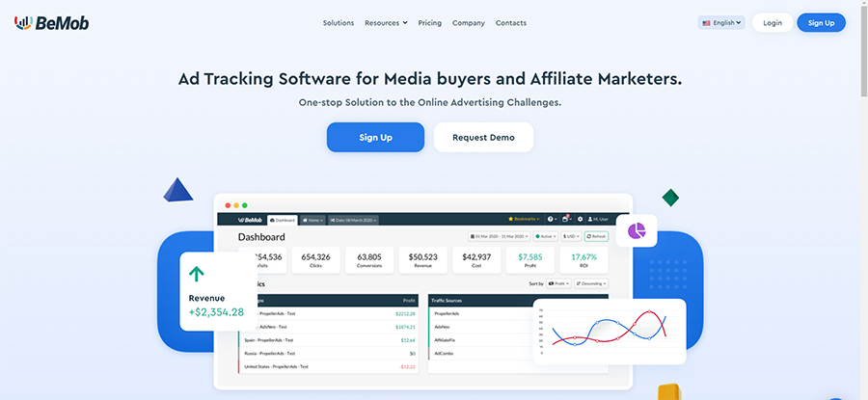The height and width of the screenshot is (400, 868).
Task: Click the Request Demo button
Action: [x=483, y=137]
